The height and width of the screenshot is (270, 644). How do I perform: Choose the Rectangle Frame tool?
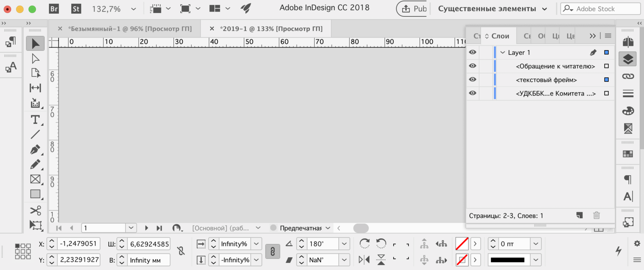[x=35, y=179]
